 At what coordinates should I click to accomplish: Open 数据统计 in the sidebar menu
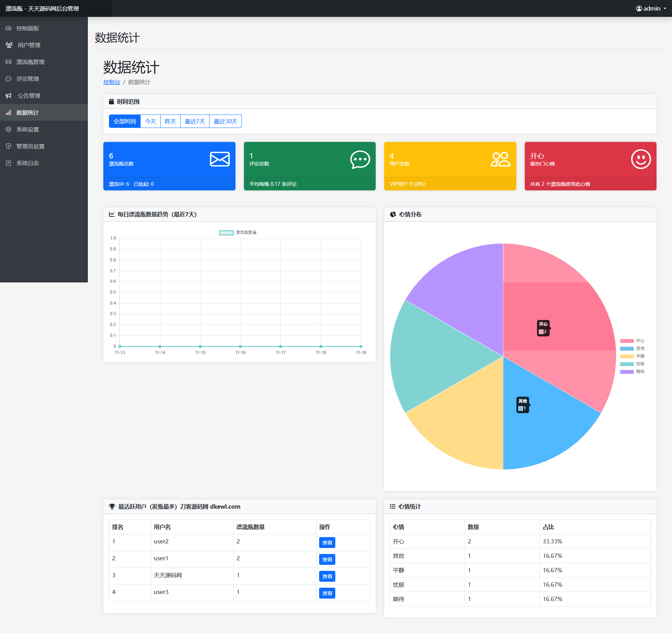tap(27, 112)
